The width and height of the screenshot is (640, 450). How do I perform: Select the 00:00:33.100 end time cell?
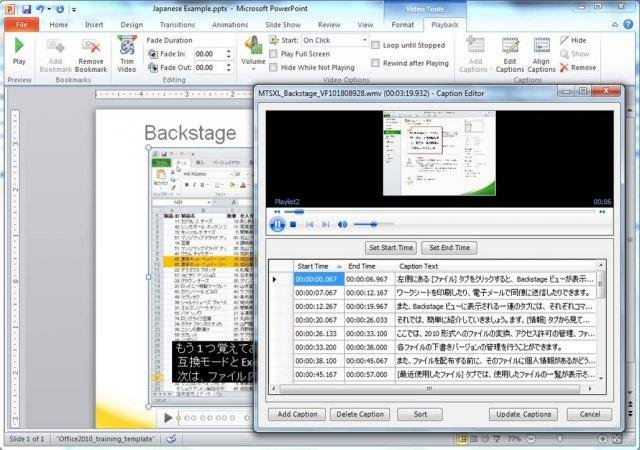[x=369, y=334]
